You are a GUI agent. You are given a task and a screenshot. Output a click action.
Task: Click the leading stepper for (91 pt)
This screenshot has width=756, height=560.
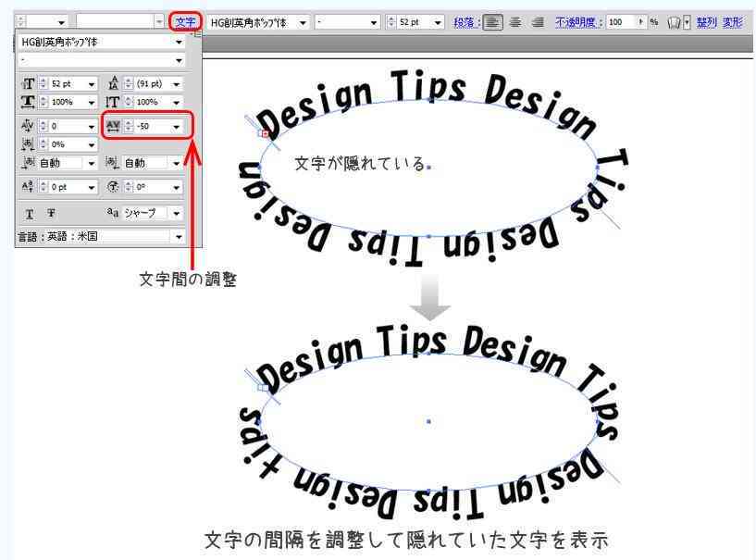coord(129,84)
